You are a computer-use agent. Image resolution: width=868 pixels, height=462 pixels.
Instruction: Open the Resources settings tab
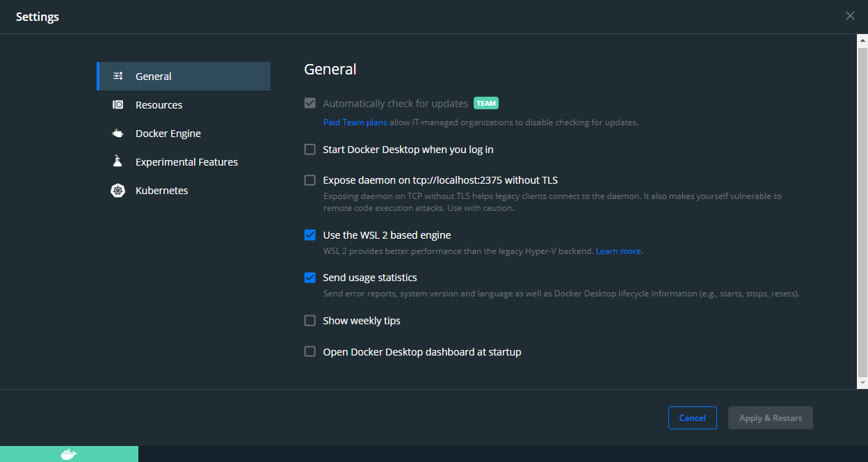point(184,105)
